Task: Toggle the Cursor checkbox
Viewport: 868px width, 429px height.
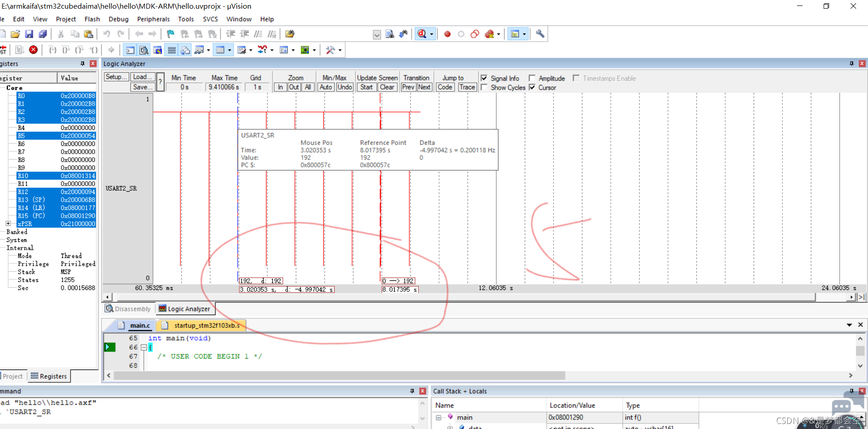Action: tap(532, 87)
